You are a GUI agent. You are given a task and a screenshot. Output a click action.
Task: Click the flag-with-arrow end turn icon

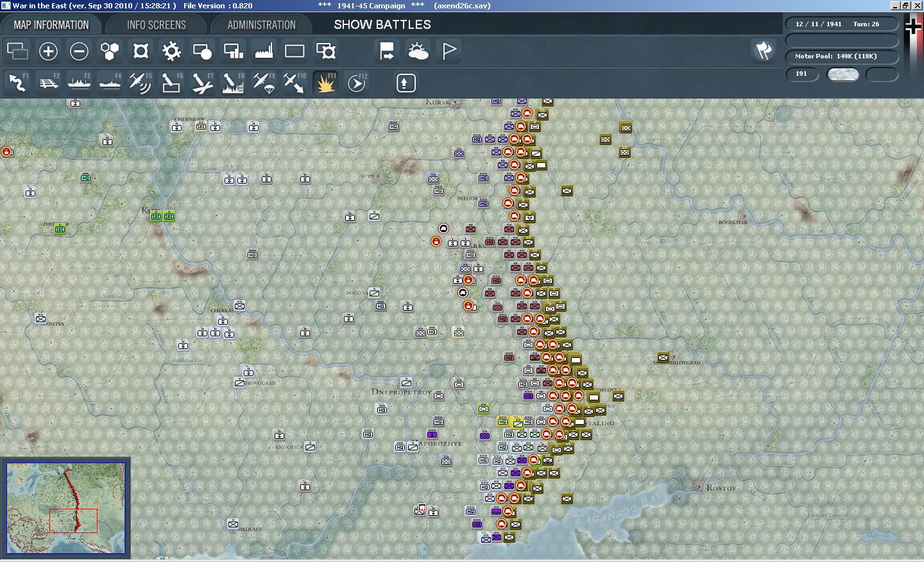click(x=387, y=51)
